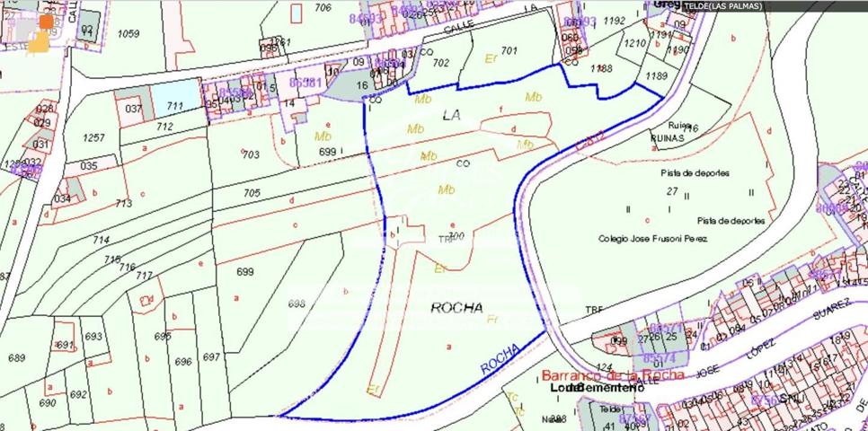
Task: Click the yellow square marker top-left
Action: 39,42
